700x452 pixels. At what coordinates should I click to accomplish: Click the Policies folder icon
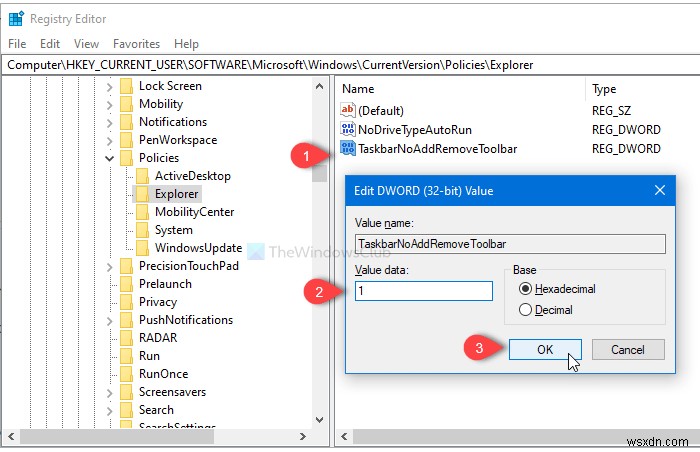tap(127, 158)
